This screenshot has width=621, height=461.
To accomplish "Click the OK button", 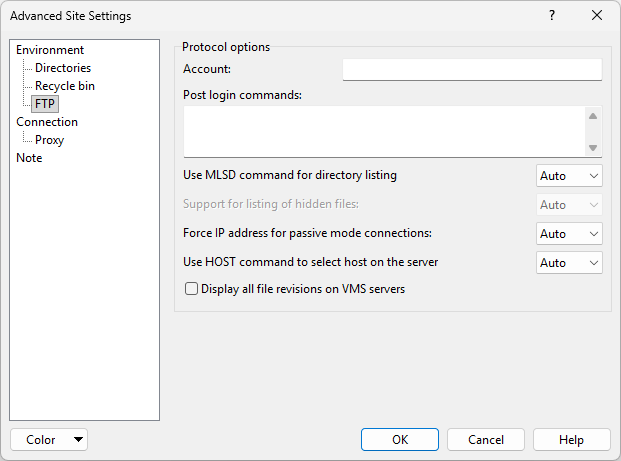I will point(400,440).
